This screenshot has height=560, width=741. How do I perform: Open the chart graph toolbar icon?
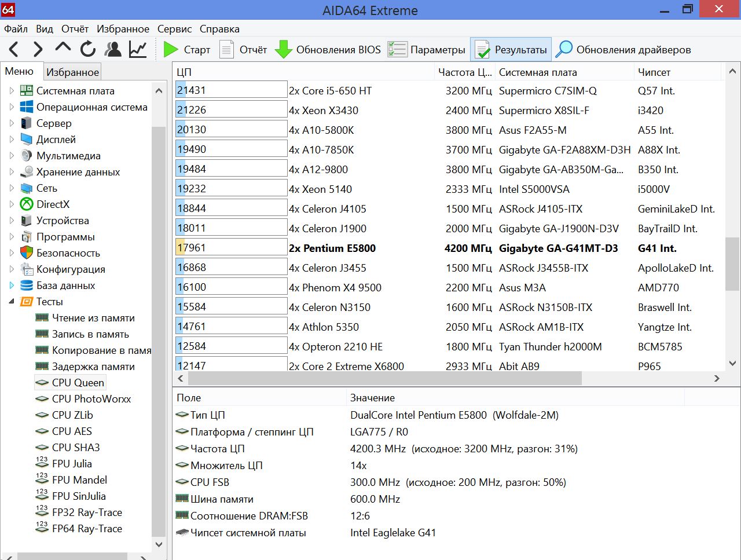coord(138,50)
